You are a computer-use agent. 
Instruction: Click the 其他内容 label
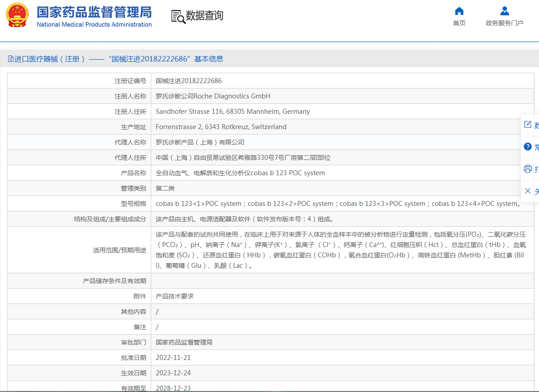pos(133,312)
